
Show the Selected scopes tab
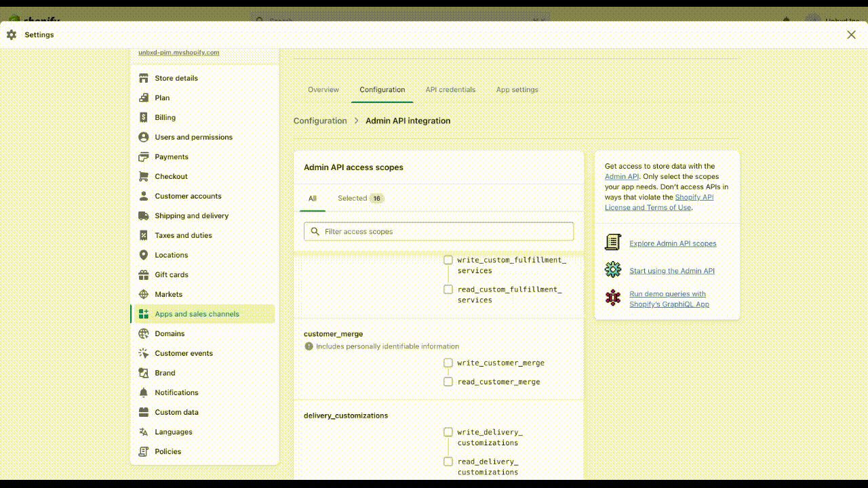click(x=361, y=199)
